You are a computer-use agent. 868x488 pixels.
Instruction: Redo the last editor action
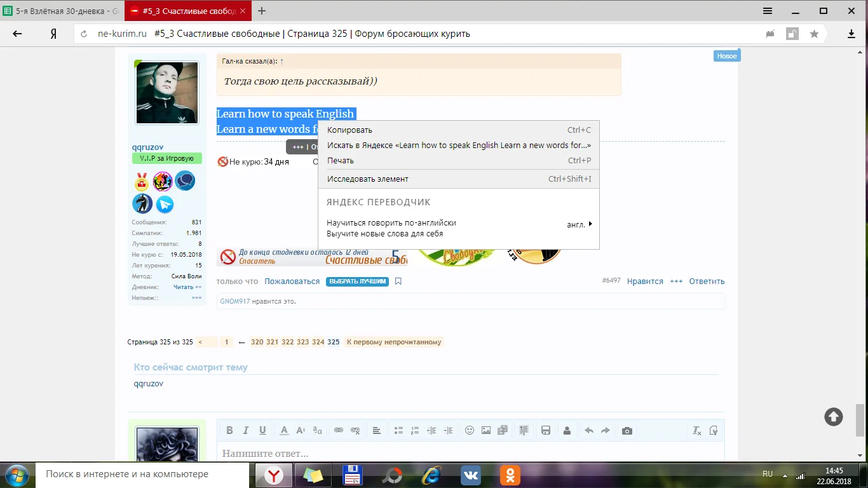(606, 430)
